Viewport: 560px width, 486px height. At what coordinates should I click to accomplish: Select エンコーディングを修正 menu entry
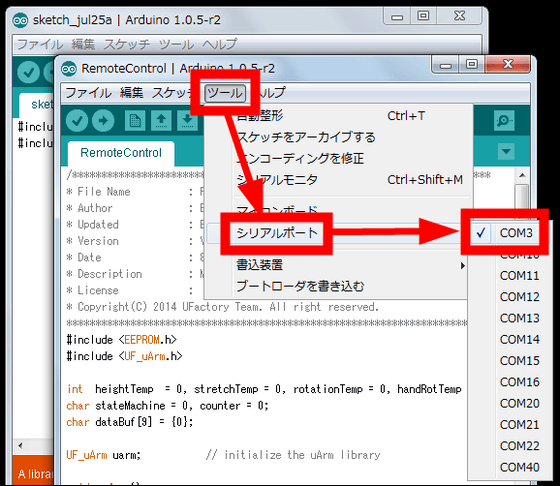[x=338, y=158]
